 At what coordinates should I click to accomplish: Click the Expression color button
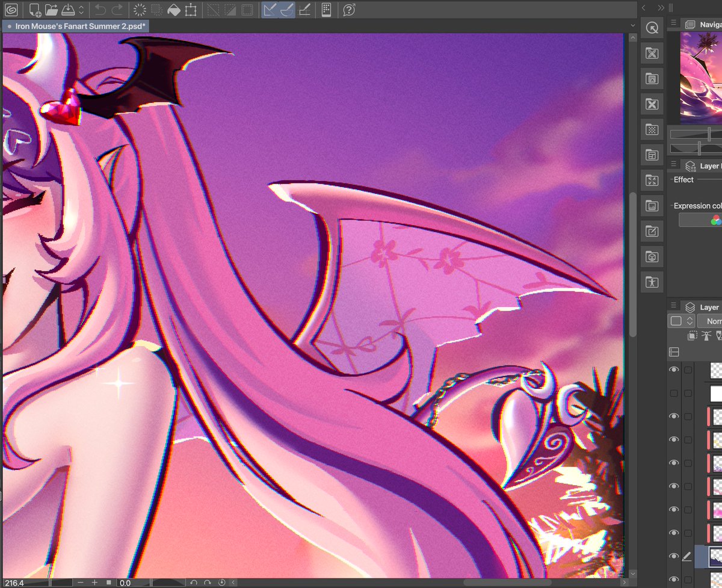click(x=700, y=220)
